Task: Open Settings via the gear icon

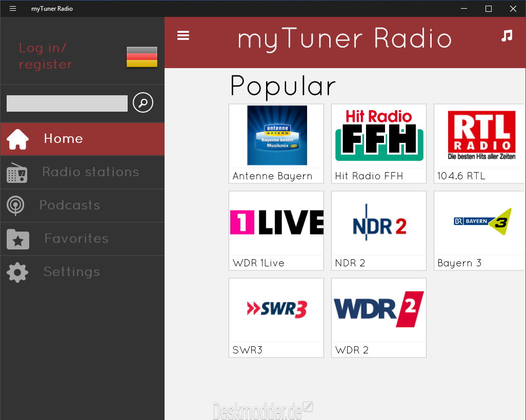Action: 17,272
